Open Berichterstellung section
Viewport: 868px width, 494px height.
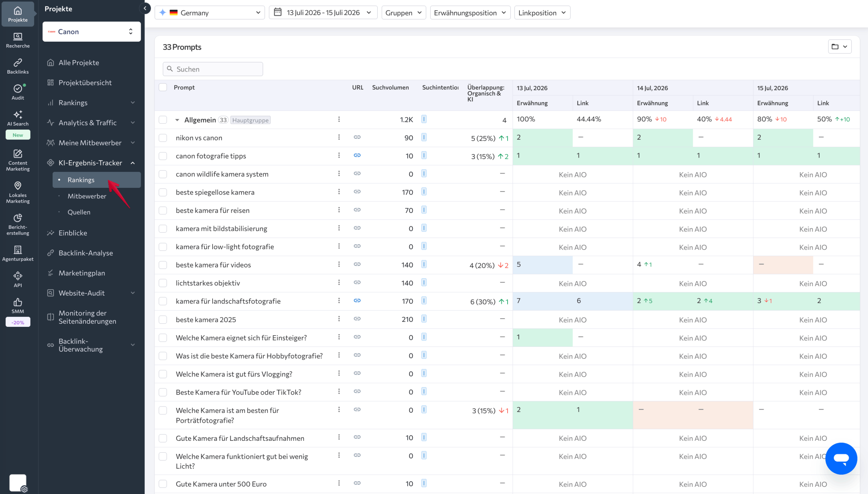point(18,224)
